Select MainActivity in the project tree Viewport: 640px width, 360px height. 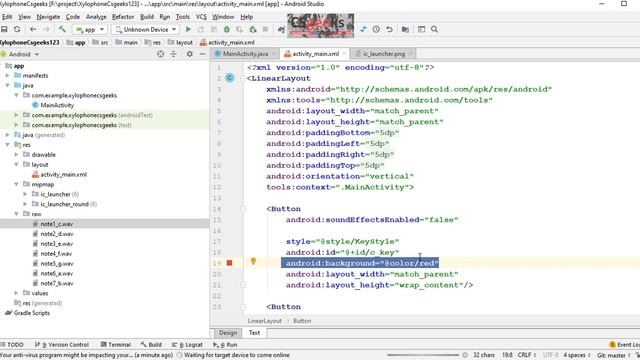(57, 105)
